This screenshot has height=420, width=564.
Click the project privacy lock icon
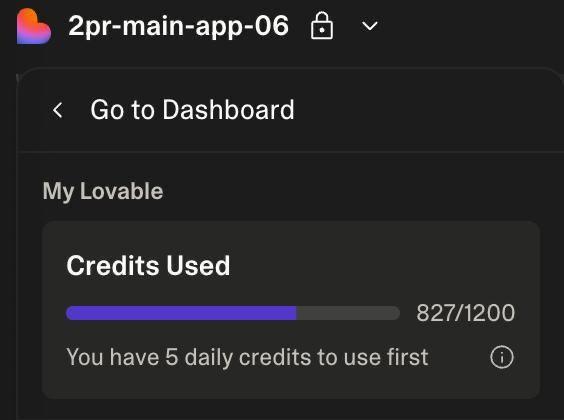click(x=322, y=26)
